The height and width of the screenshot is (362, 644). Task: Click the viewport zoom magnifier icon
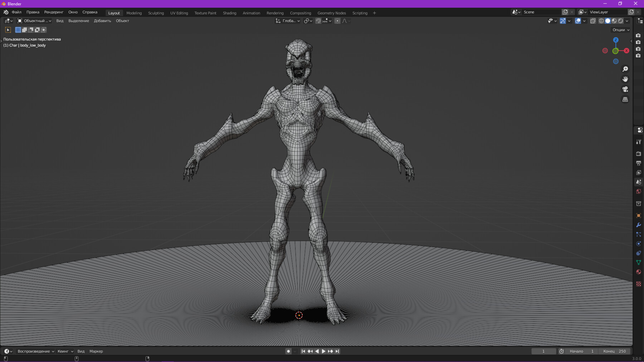(x=625, y=69)
